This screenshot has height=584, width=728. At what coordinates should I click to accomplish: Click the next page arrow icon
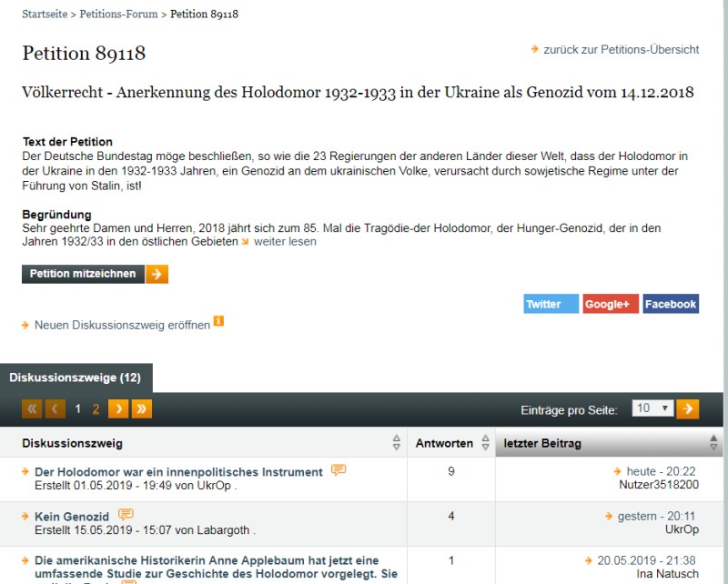(x=118, y=408)
